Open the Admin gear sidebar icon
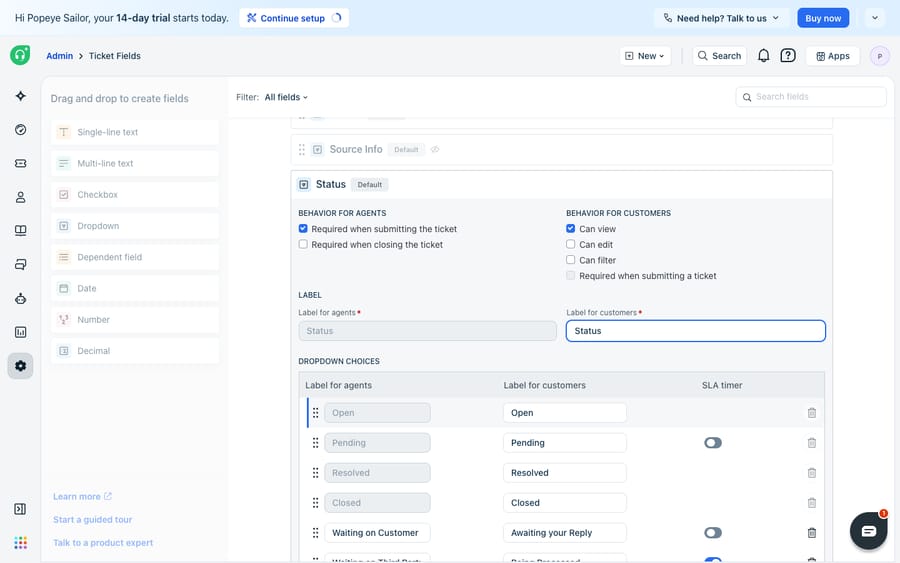Screen dimensions: 900x563 [x=21, y=366]
